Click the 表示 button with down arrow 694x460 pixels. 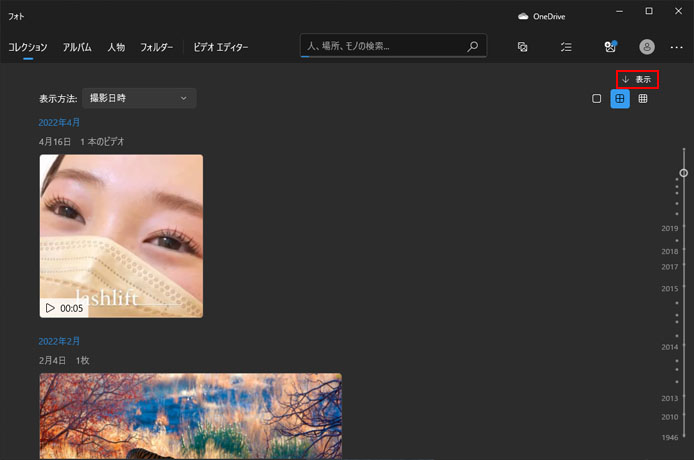tap(637, 79)
